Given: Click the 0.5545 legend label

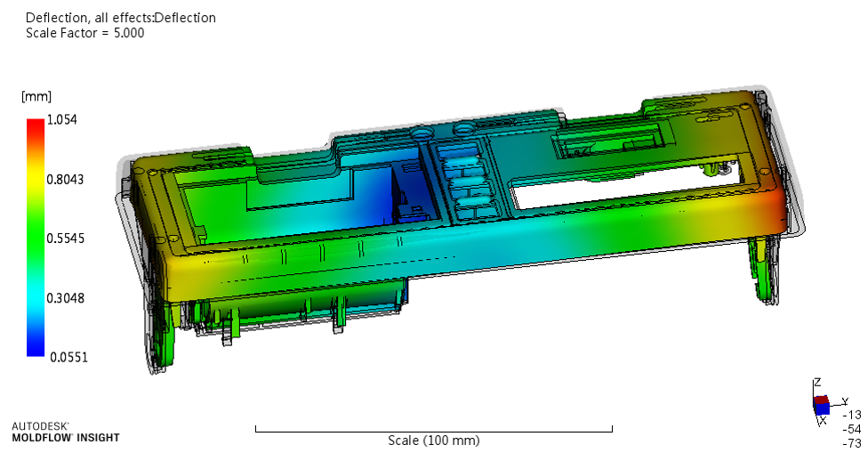Looking at the screenshot, I should pos(65,239).
